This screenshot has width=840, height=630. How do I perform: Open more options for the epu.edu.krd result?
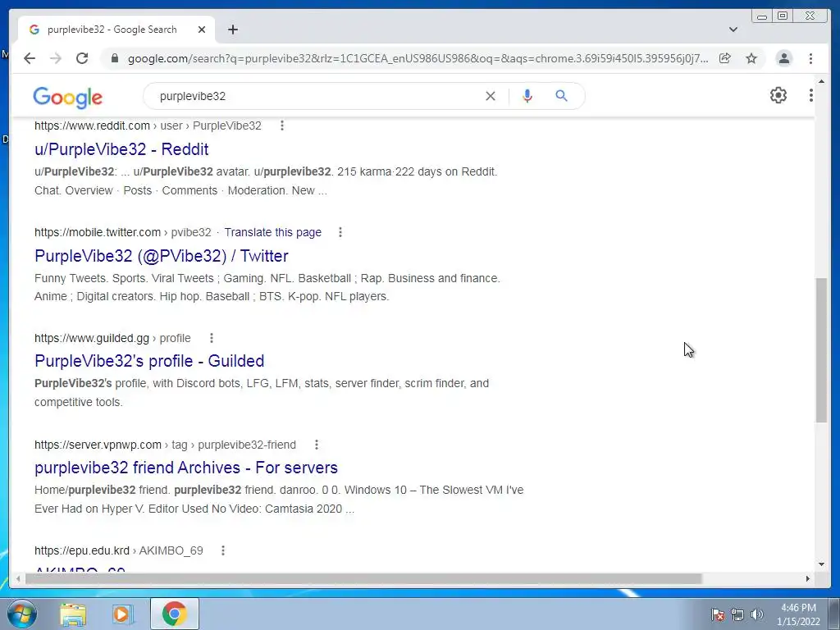(223, 550)
